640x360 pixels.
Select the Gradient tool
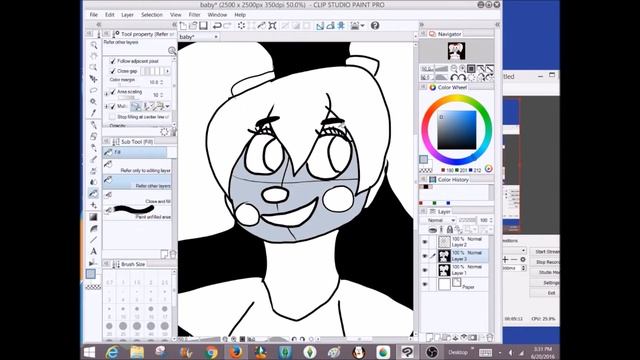[x=93, y=217]
